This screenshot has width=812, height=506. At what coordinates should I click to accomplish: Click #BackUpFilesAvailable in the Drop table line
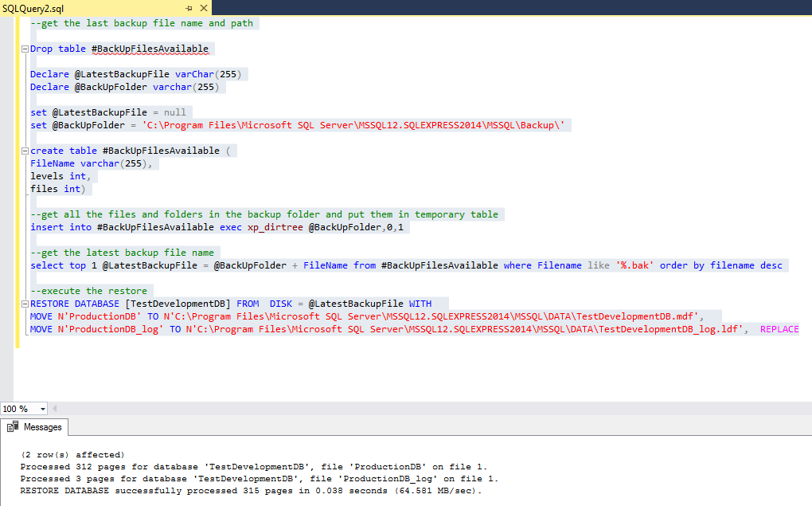[150, 49]
